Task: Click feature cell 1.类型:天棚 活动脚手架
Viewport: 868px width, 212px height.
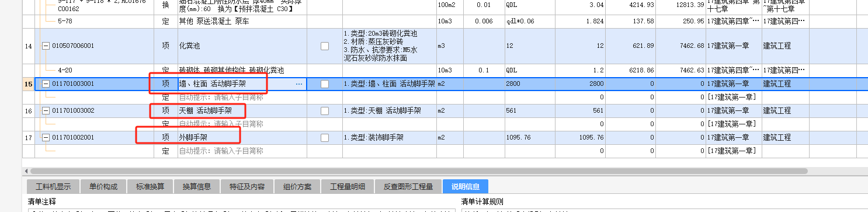Action: pyautogui.click(x=389, y=110)
